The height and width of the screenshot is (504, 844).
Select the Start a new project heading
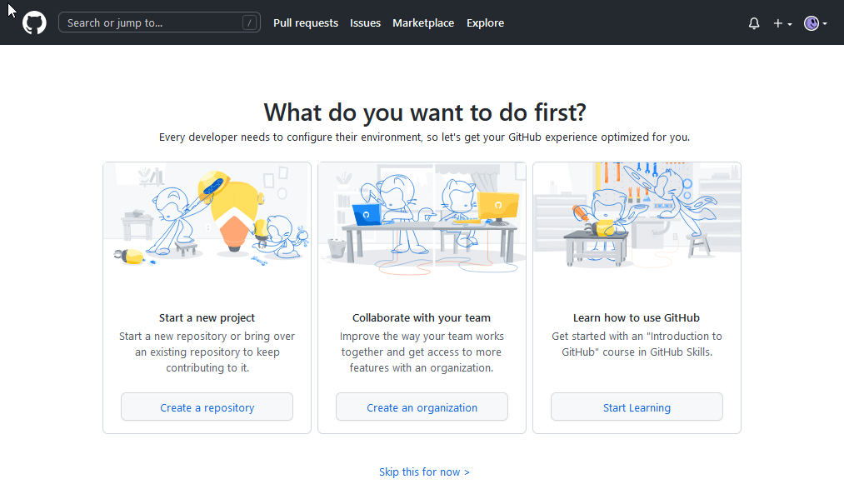click(207, 317)
